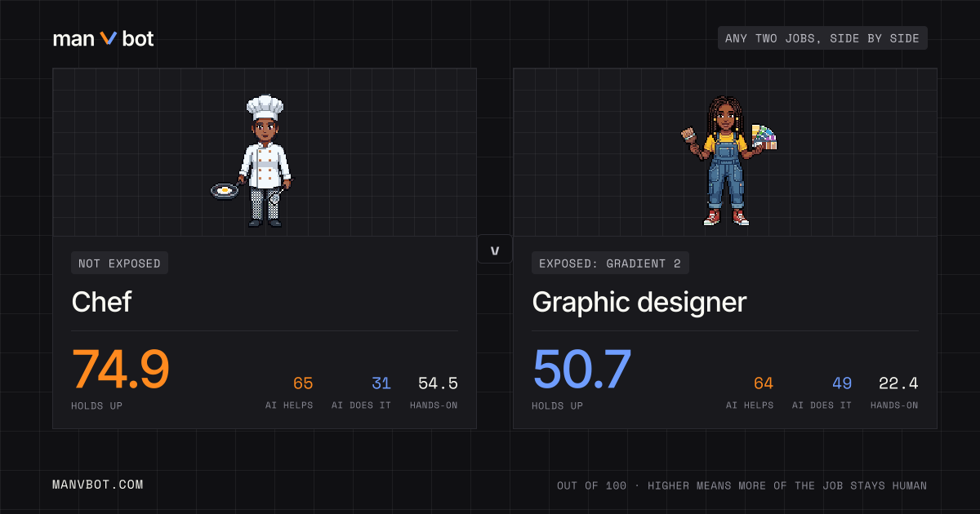The height and width of the screenshot is (514, 980).
Task: Select the 'Graphic designer' job title
Action: tap(639, 303)
